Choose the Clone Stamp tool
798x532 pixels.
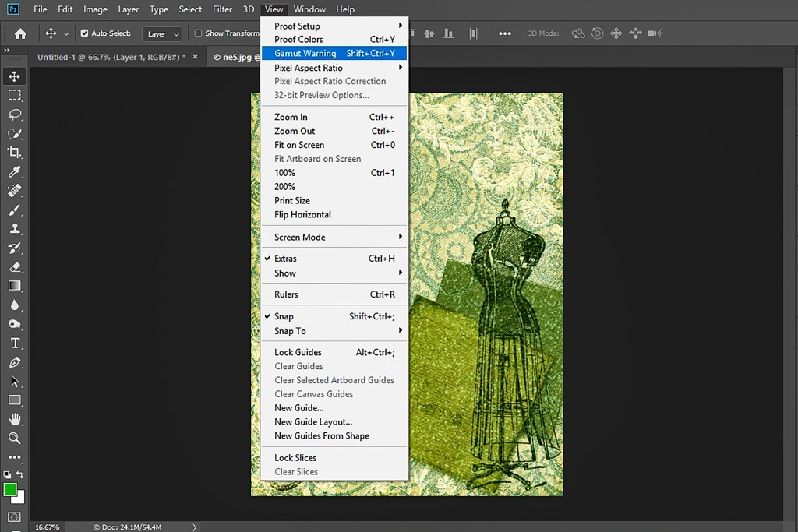tap(14, 229)
